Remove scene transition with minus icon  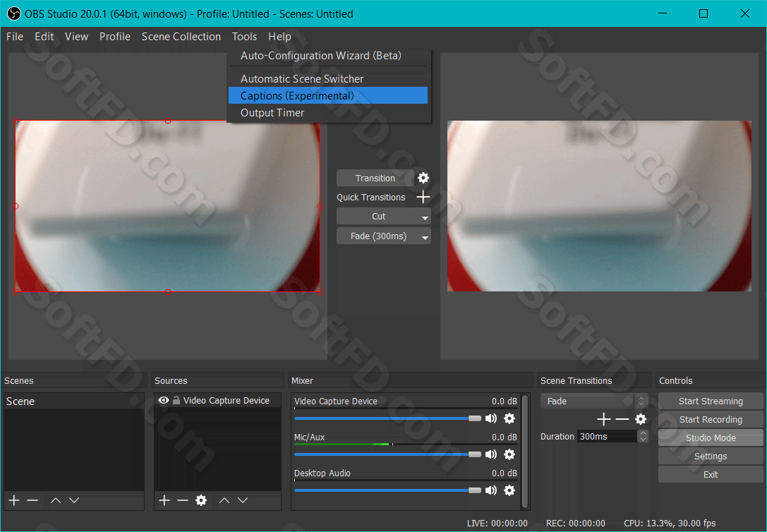point(622,419)
